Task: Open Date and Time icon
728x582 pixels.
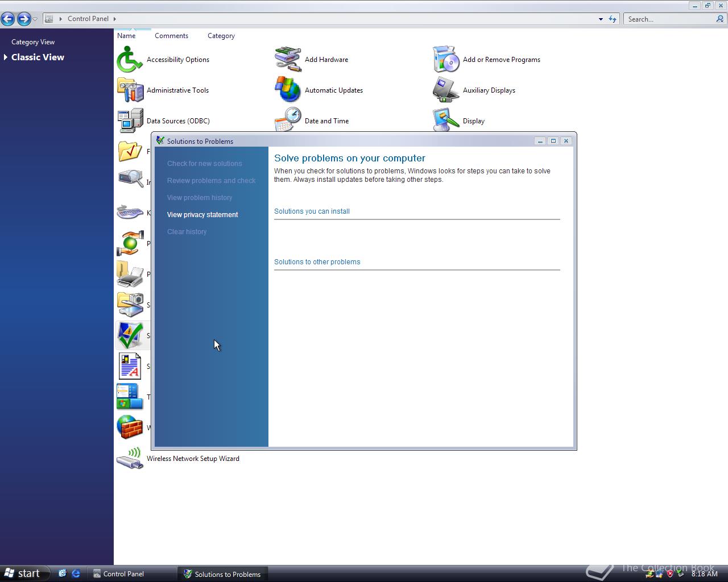Action: pyautogui.click(x=288, y=120)
